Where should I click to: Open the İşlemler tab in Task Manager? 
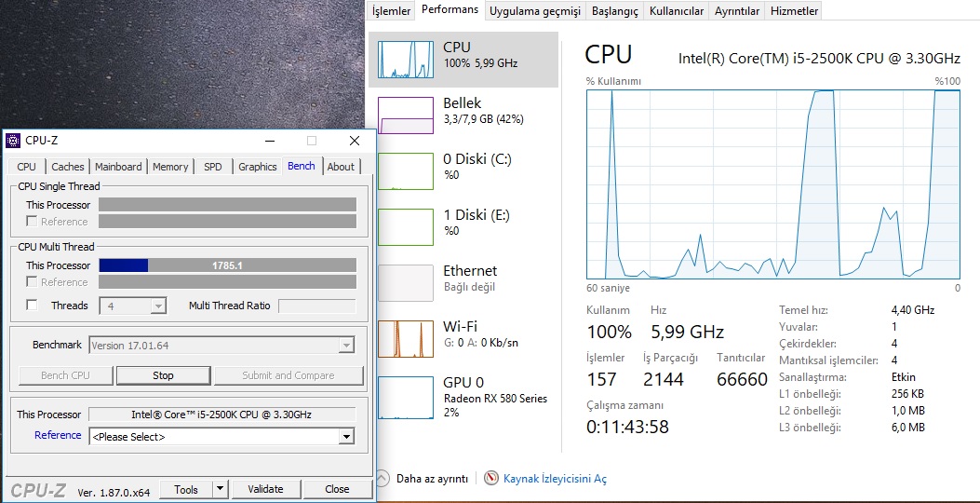(x=391, y=11)
